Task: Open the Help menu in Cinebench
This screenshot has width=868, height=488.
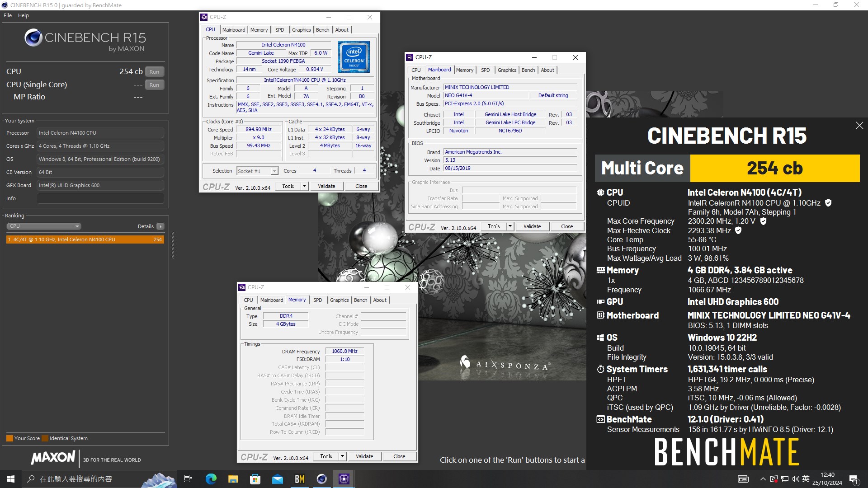Action: pos(24,15)
